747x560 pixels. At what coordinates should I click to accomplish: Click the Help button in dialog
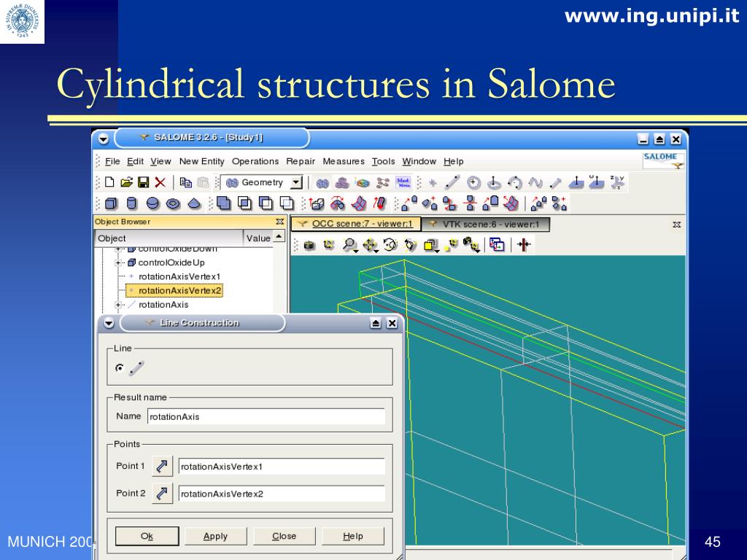353,536
